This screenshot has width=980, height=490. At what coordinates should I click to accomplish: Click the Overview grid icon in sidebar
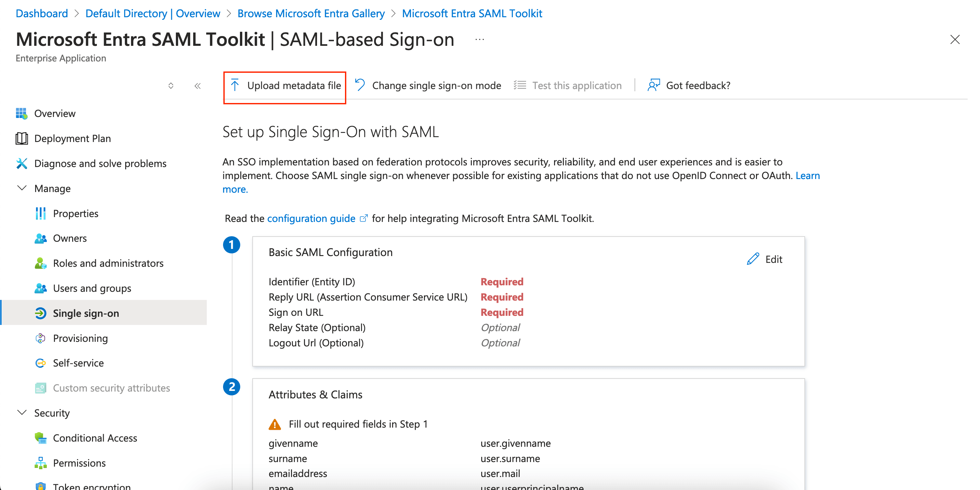click(x=22, y=113)
